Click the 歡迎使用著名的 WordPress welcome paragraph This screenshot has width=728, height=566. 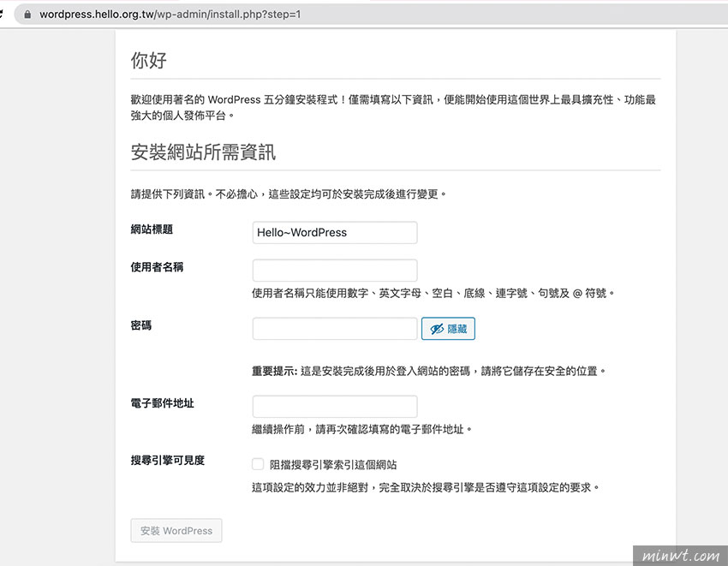pyautogui.click(x=393, y=107)
